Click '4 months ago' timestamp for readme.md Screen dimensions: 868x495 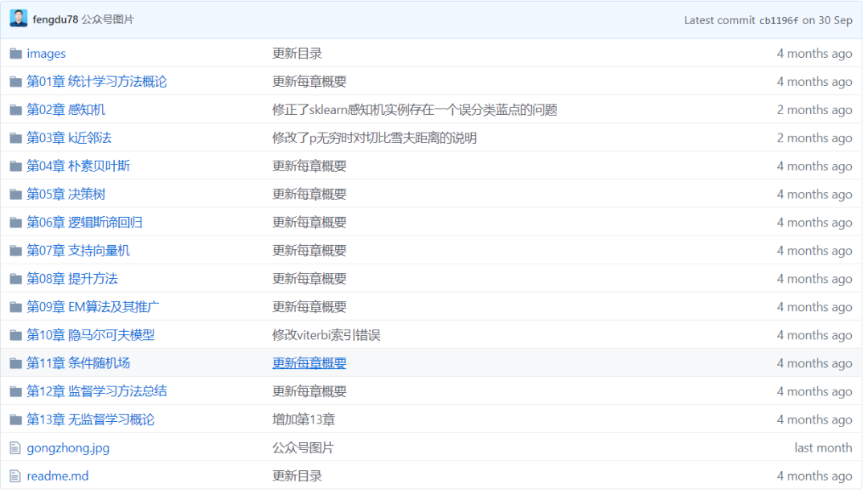coord(814,477)
